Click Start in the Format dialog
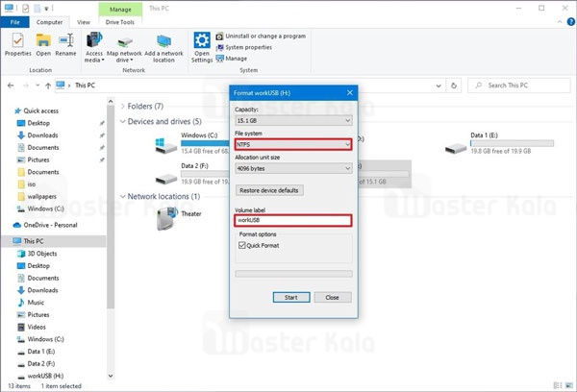 [291, 297]
